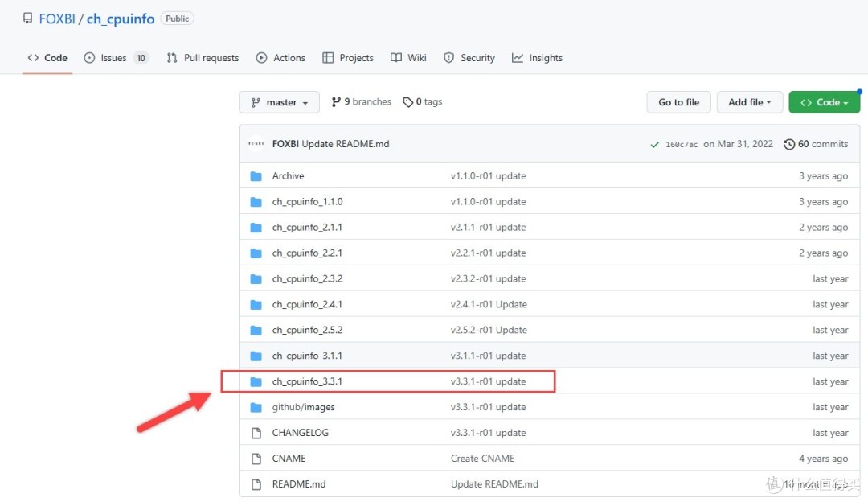Click the folder icon for ch_cpuinfo_2.2.1
The width and height of the screenshot is (868, 502).
click(256, 253)
